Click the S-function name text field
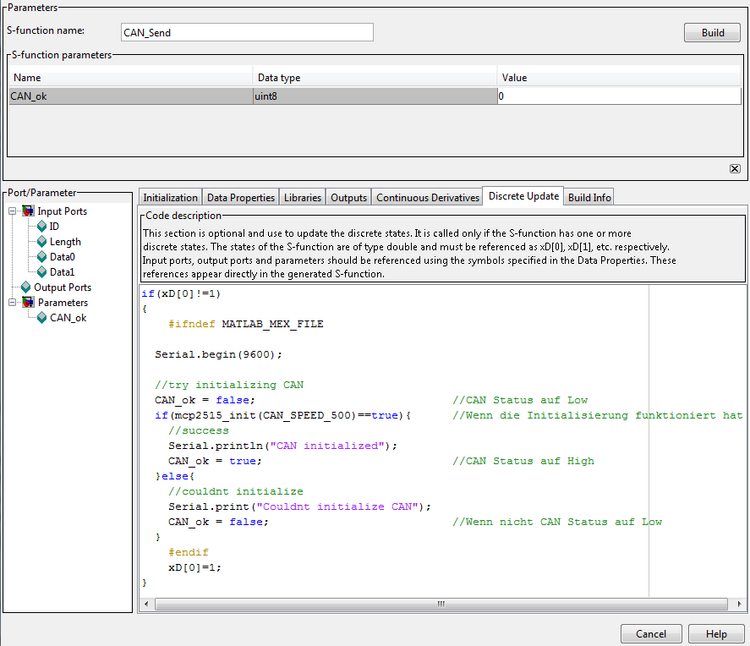The height and width of the screenshot is (646, 750). coord(246,32)
